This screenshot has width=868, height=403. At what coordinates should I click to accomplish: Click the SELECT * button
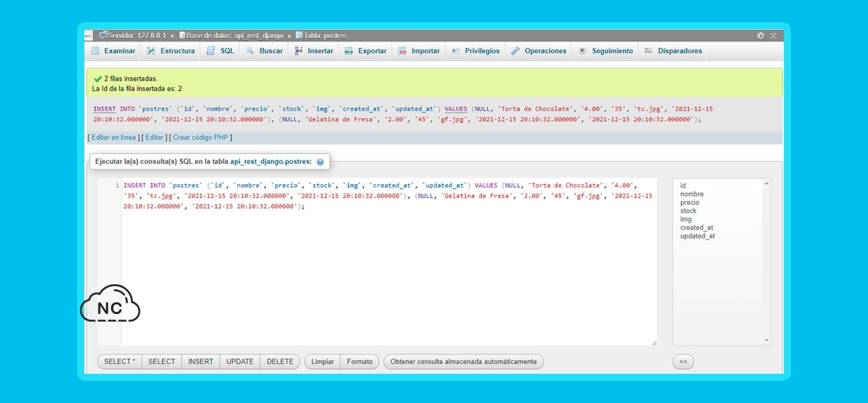click(x=119, y=361)
